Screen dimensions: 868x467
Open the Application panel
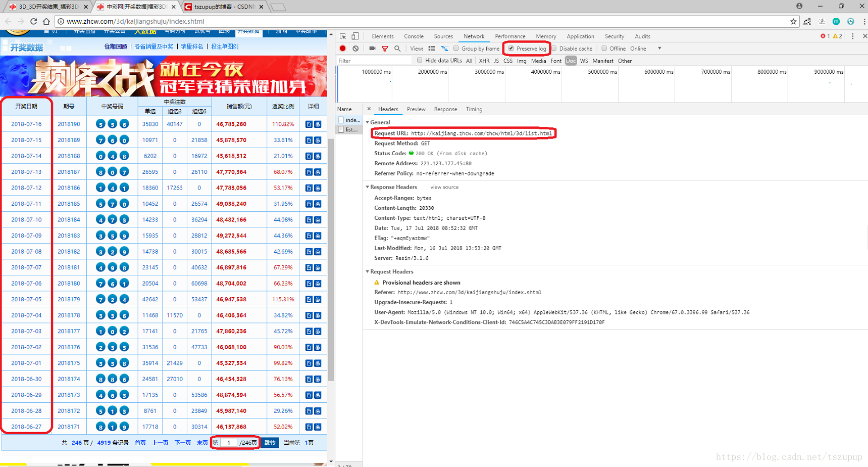(x=580, y=36)
